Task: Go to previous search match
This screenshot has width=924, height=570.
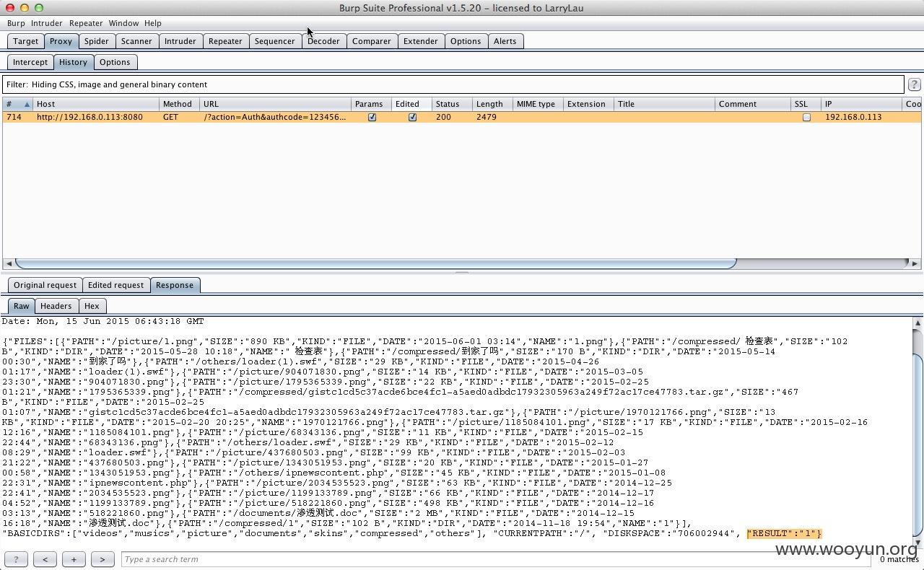Action: coord(45,559)
